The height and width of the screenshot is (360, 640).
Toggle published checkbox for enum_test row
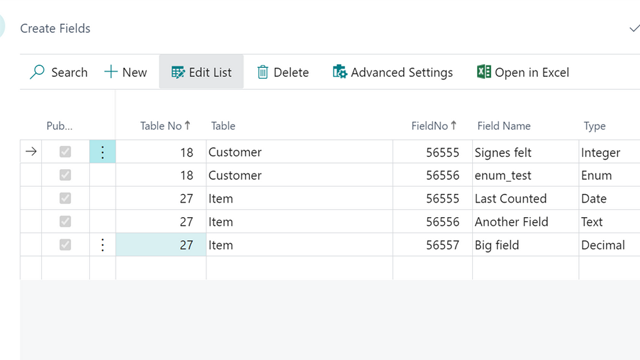pyautogui.click(x=65, y=175)
